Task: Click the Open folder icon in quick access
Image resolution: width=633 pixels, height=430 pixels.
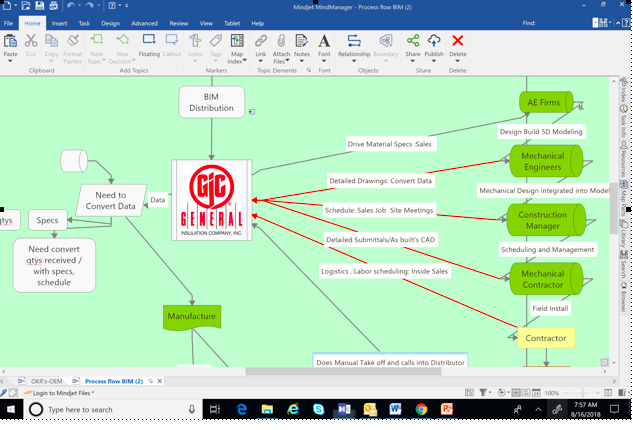Action: [26, 6]
